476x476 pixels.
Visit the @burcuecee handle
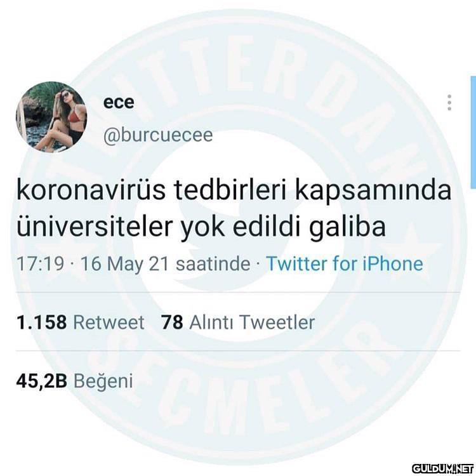[158, 135]
